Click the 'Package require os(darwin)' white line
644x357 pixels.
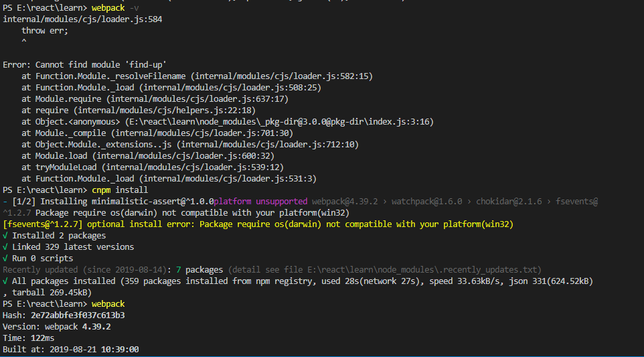coord(192,213)
